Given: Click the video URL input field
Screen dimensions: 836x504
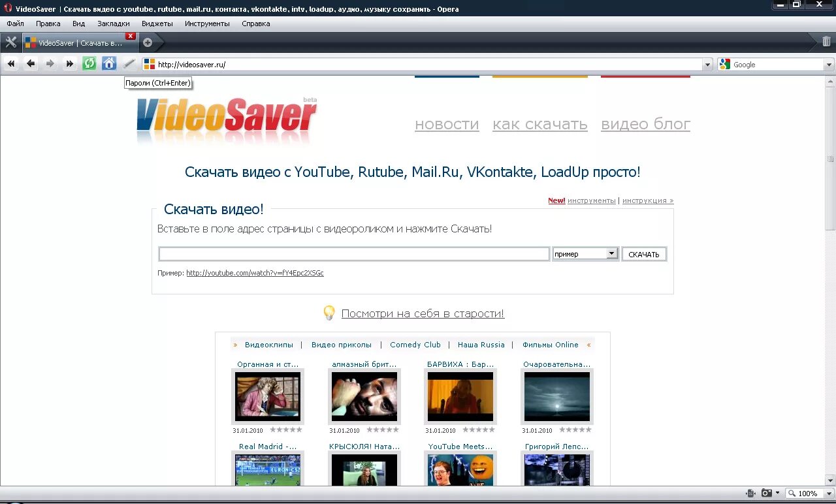Looking at the screenshot, I should 354,254.
